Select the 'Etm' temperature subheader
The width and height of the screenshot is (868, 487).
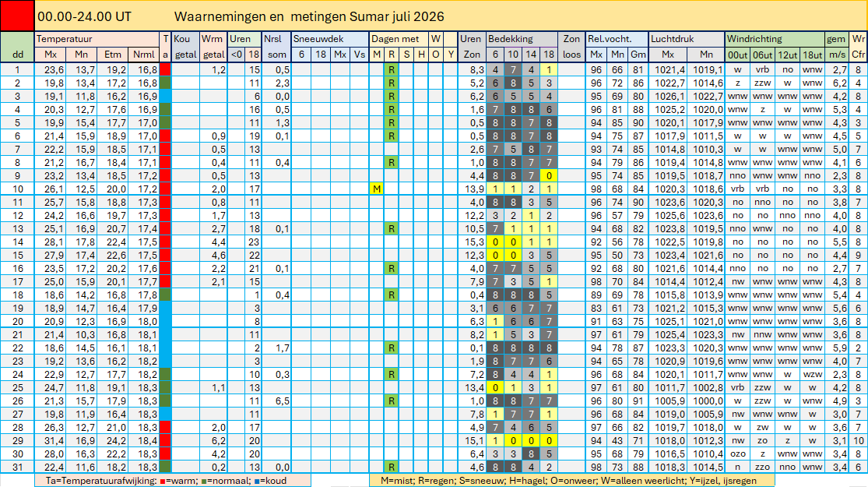[x=112, y=55]
